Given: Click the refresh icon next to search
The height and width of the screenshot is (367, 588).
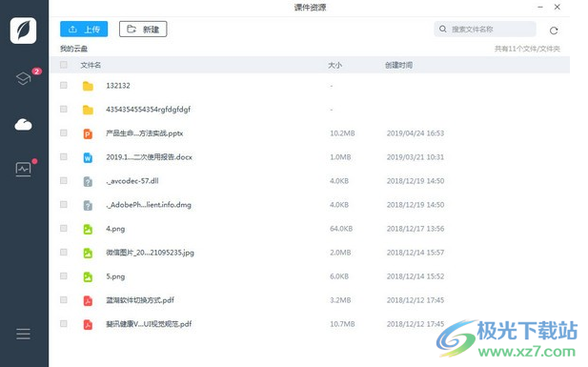Looking at the screenshot, I should click(x=554, y=31).
